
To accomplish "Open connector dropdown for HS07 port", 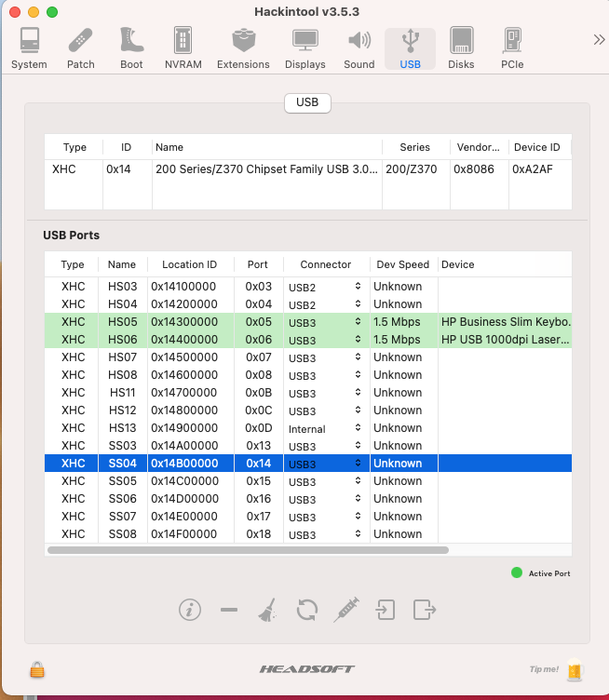I will [x=325, y=357].
